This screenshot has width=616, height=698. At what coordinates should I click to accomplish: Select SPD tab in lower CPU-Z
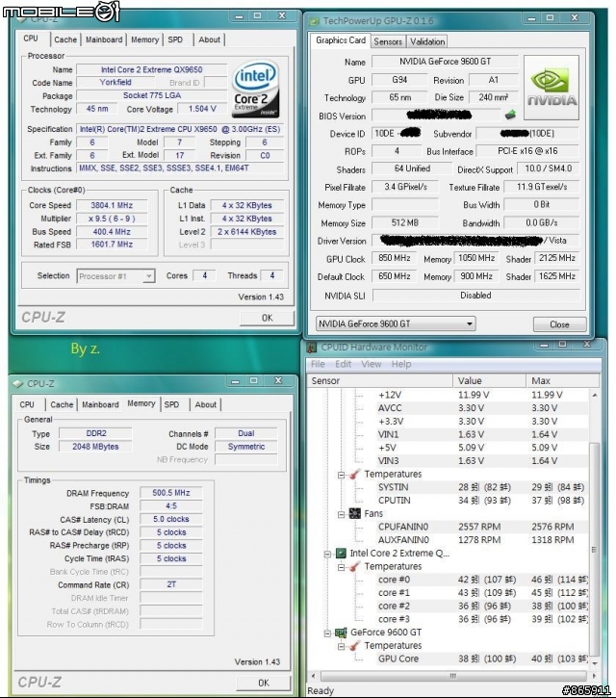tap(171, 404)
